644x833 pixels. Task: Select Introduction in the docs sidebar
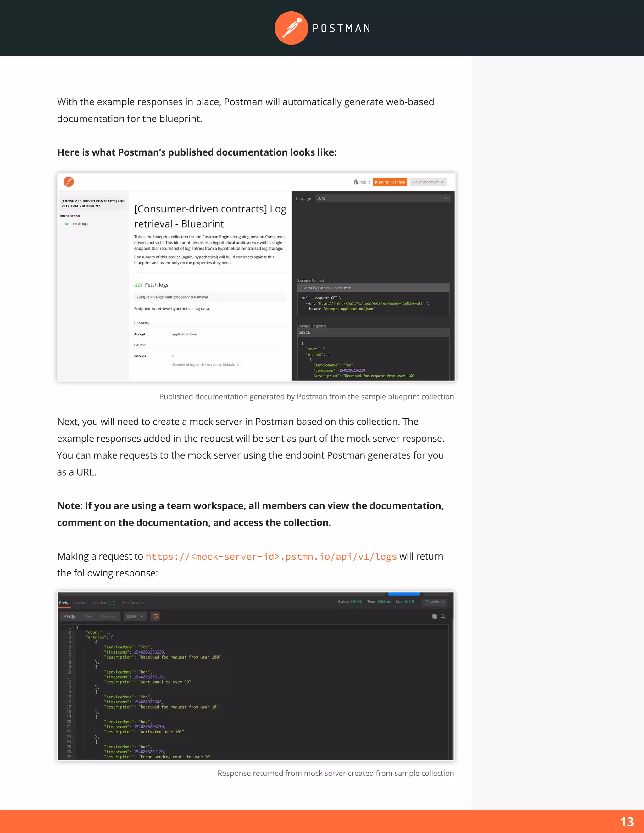(70, 216)
